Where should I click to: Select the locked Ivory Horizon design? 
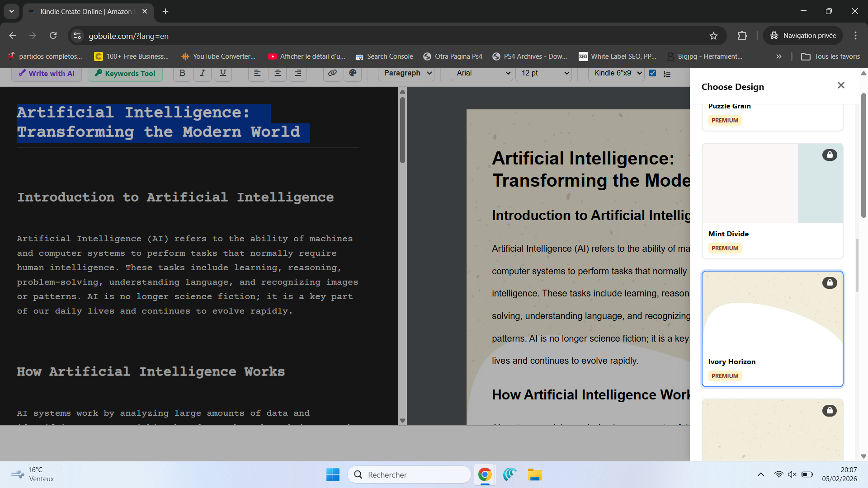[772, 328]
